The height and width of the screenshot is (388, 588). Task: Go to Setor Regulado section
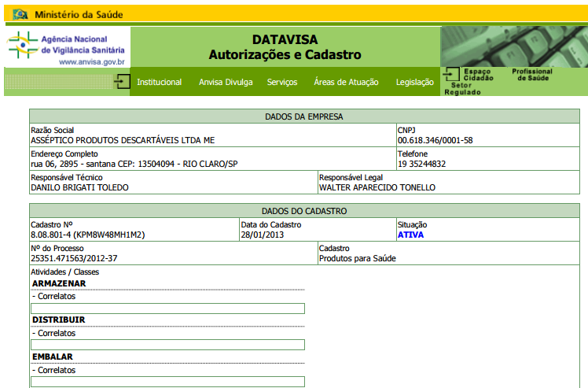coord(462,89)
